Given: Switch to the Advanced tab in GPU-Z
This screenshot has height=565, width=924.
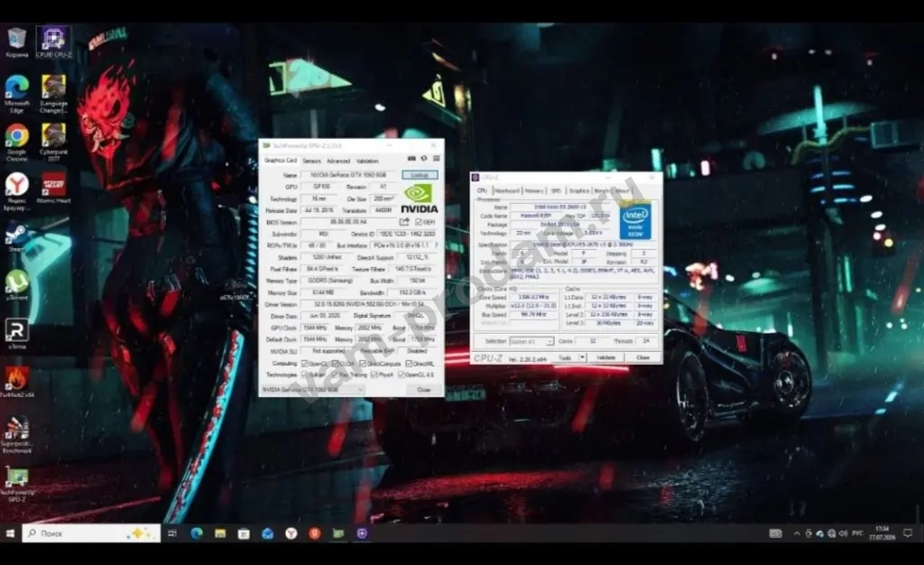Looking at the screenshot, I should tap(338, 161).
